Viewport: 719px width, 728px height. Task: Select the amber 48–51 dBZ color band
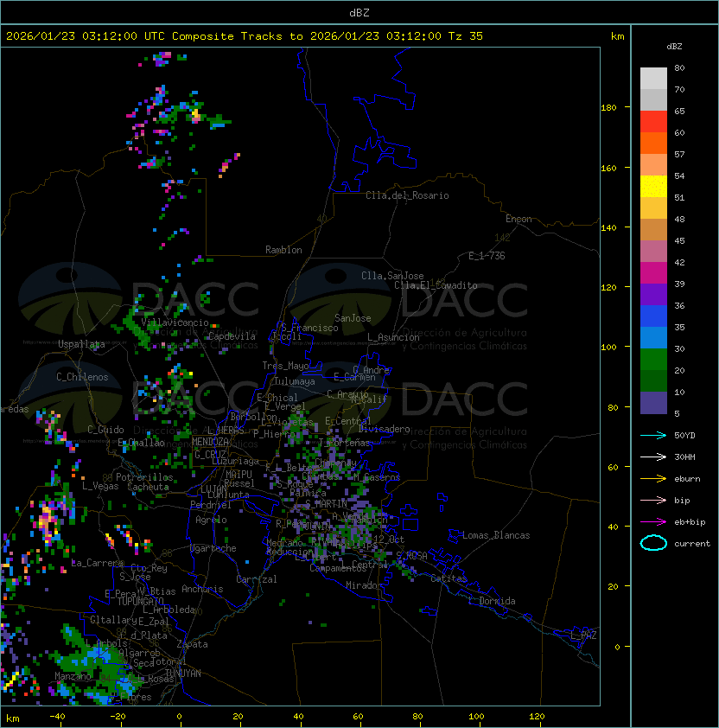click(x=653, y=208)
